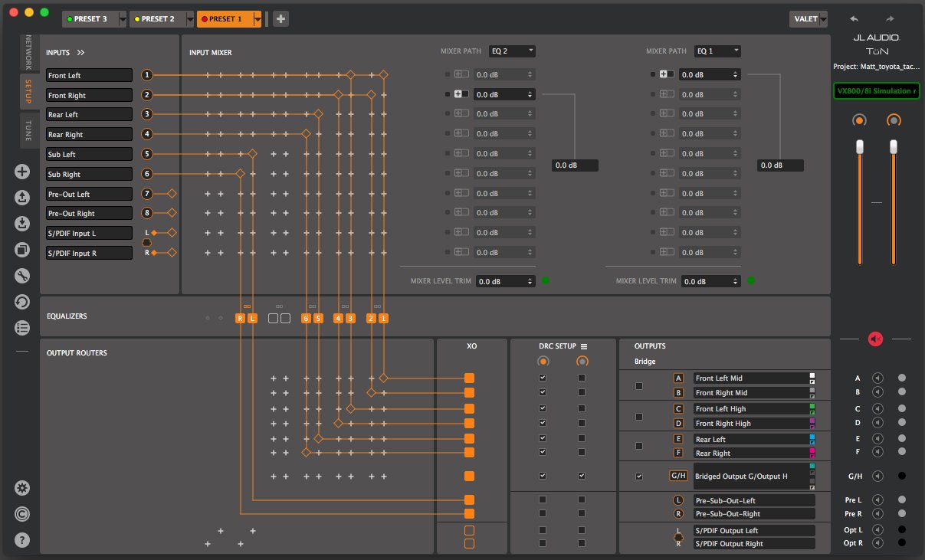Click the download tray icon in the sidebar
The height and width of the screenshot is (560, 925).
(x=22, y=224)
